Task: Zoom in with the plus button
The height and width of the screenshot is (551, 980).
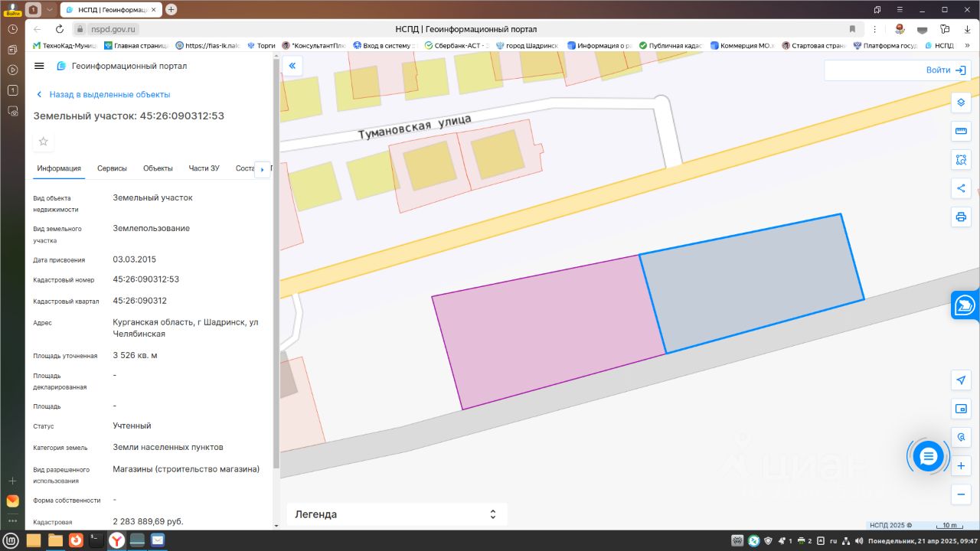Action: pos(961,466)
